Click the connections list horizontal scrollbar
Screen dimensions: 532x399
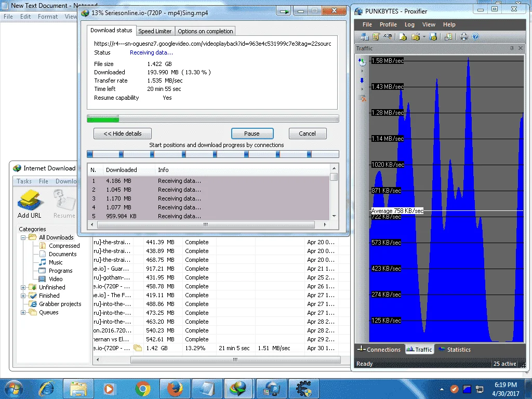pos(206,224)
